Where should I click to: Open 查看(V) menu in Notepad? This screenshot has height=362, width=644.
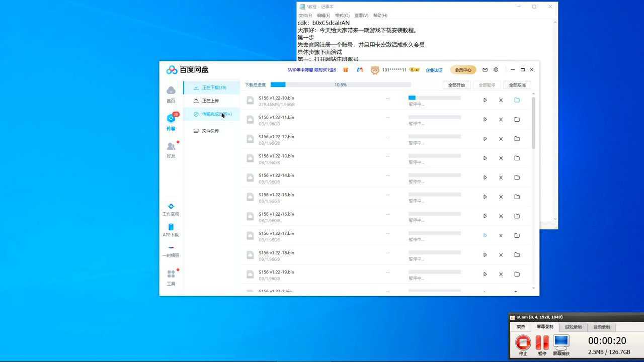pos(361,16)
